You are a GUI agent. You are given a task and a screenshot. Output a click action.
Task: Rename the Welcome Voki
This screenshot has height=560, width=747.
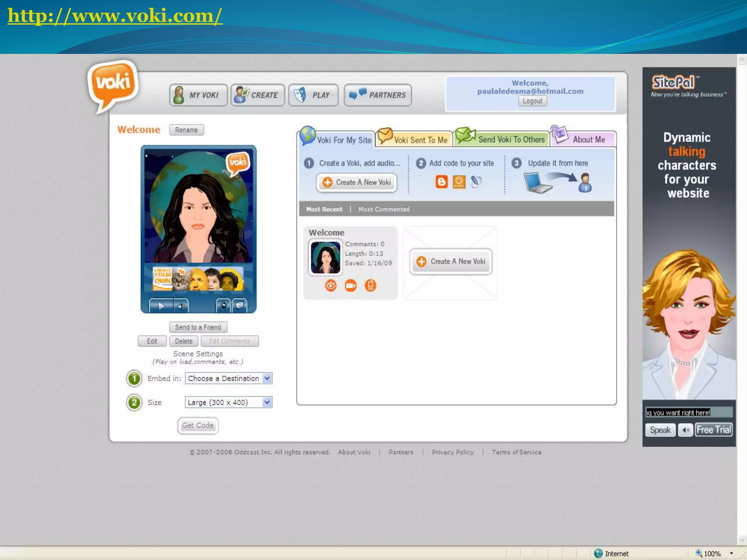click(186, 130)
